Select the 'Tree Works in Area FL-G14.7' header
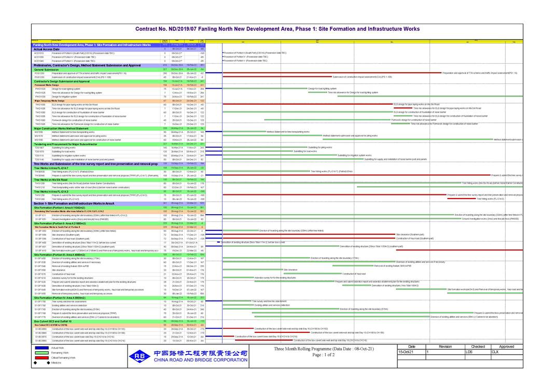 pos(118,168)
